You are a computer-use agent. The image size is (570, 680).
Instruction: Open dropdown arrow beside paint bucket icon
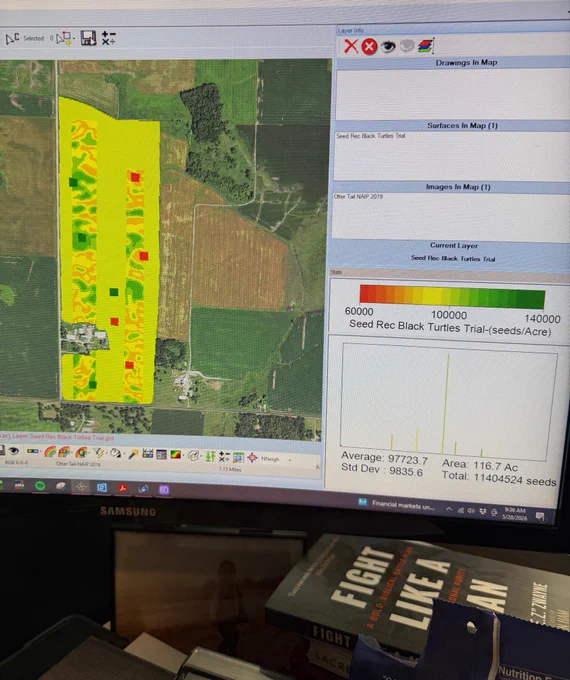tap(124, 454)
